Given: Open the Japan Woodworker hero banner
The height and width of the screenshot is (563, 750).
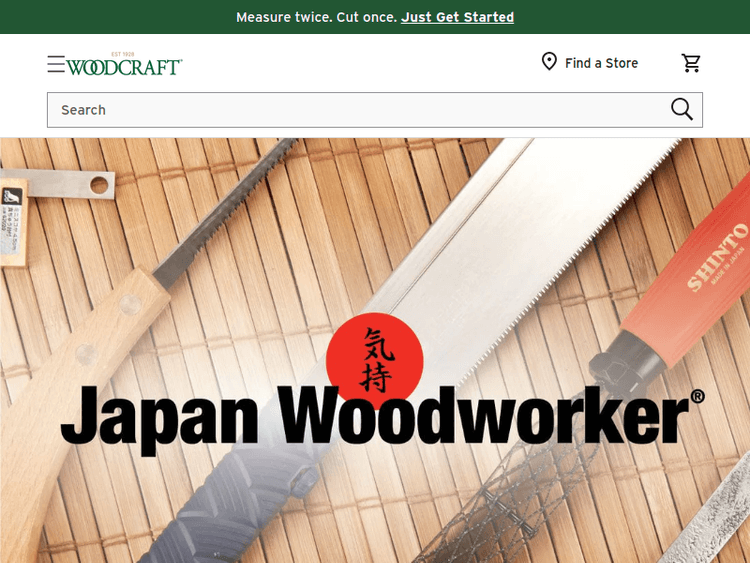Looking at the screenshot, I should [x=375, y=351].
